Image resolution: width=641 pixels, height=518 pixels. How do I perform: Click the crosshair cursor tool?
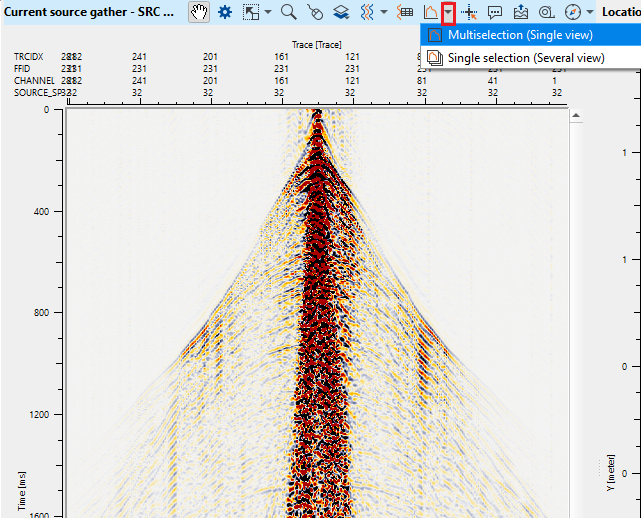tap(469, 12)
